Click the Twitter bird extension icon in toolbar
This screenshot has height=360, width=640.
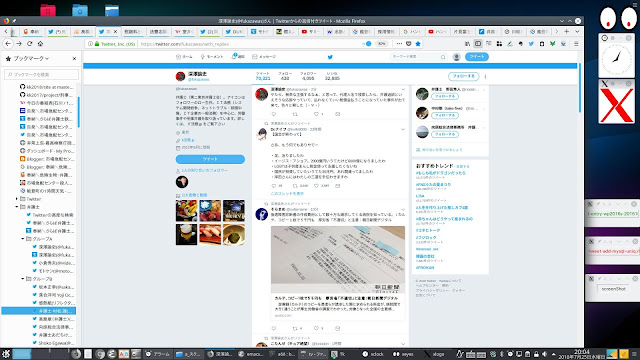[x=531, y=44]
